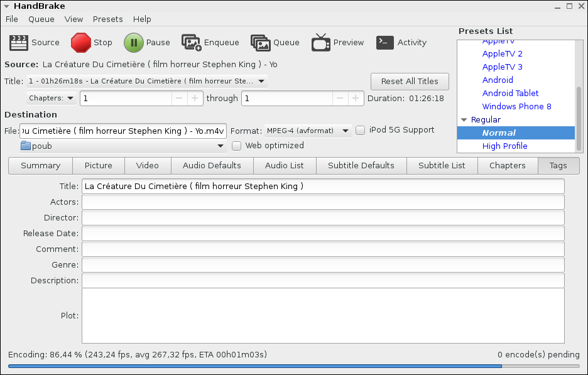
Task: Click the Description input field
Action: coord(323,281)
